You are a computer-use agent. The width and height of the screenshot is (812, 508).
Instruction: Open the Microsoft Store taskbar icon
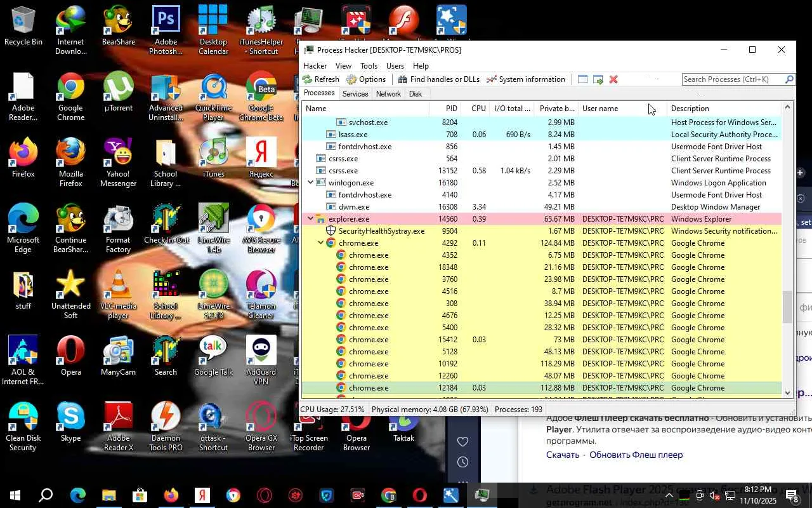140,495
